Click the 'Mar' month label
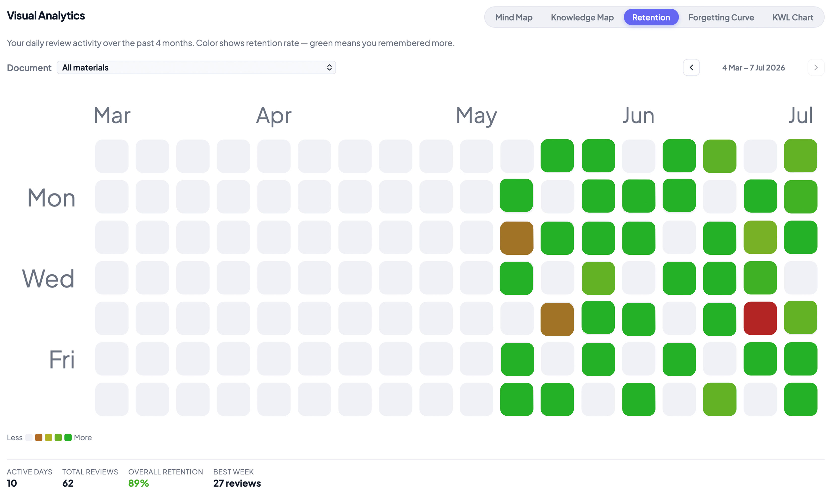 tap(112, 115)
